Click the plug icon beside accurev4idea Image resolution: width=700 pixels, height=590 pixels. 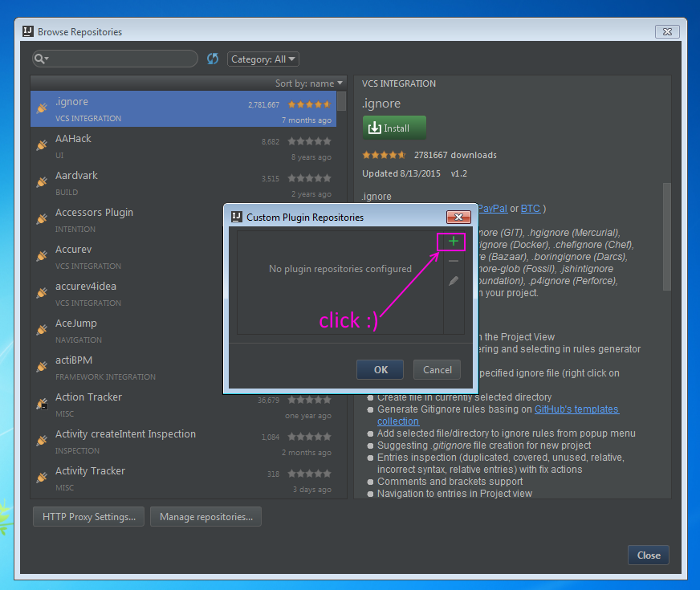(42, 293)
